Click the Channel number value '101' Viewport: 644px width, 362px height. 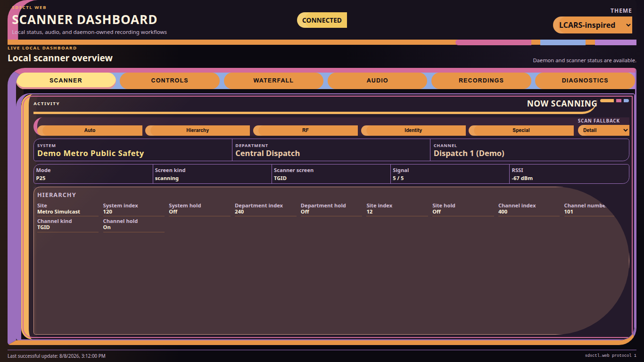pyautogui.click(x=569, y=212)
